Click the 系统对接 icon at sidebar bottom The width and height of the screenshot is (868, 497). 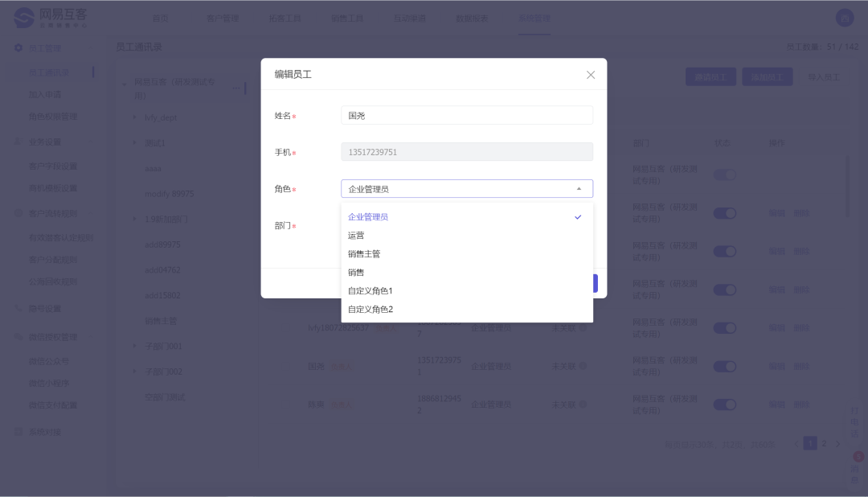[18, 431]
